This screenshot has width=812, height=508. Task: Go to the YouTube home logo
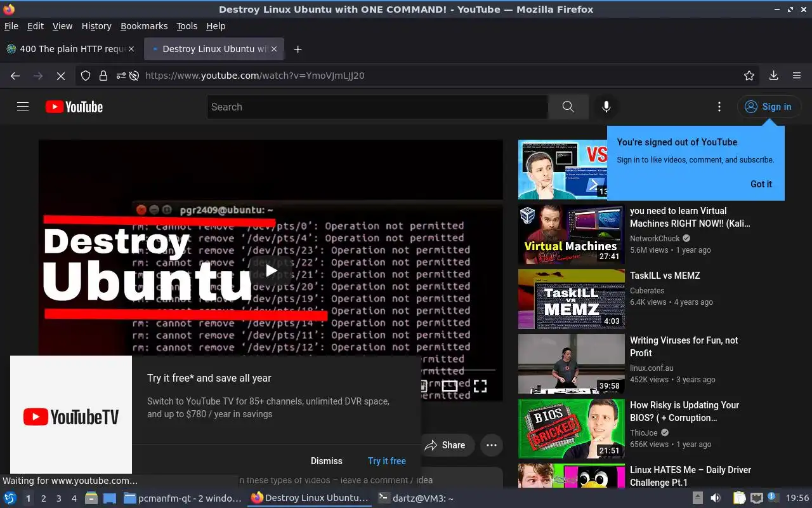click(74, 107)
